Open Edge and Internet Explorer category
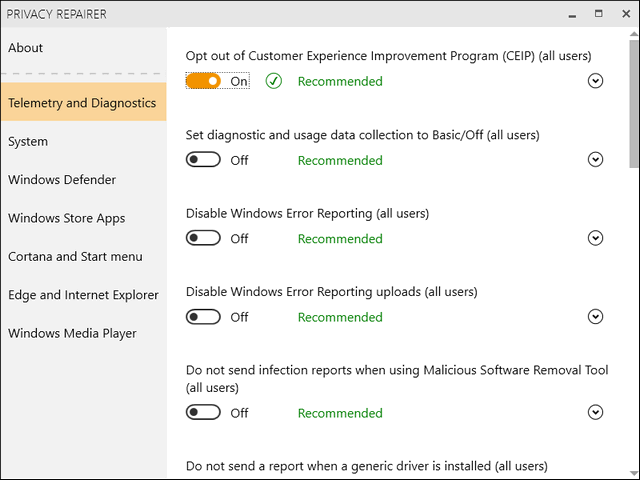 click(x=83, y=295)
